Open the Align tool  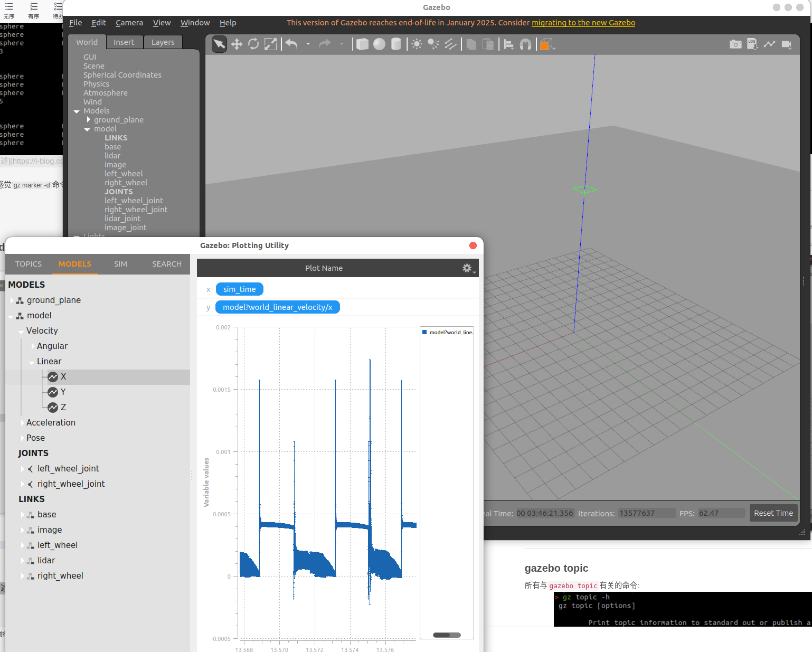pos(509,44)
